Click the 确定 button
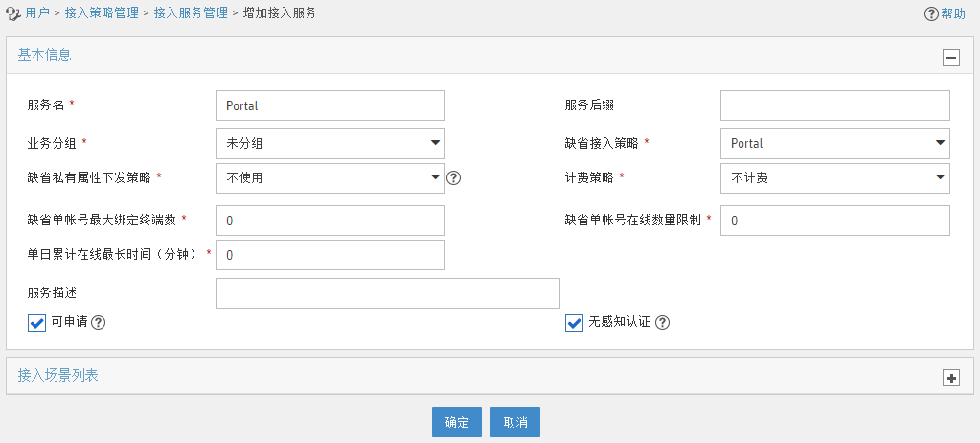Screen dimensions: 980x443 tap(457, 422)
